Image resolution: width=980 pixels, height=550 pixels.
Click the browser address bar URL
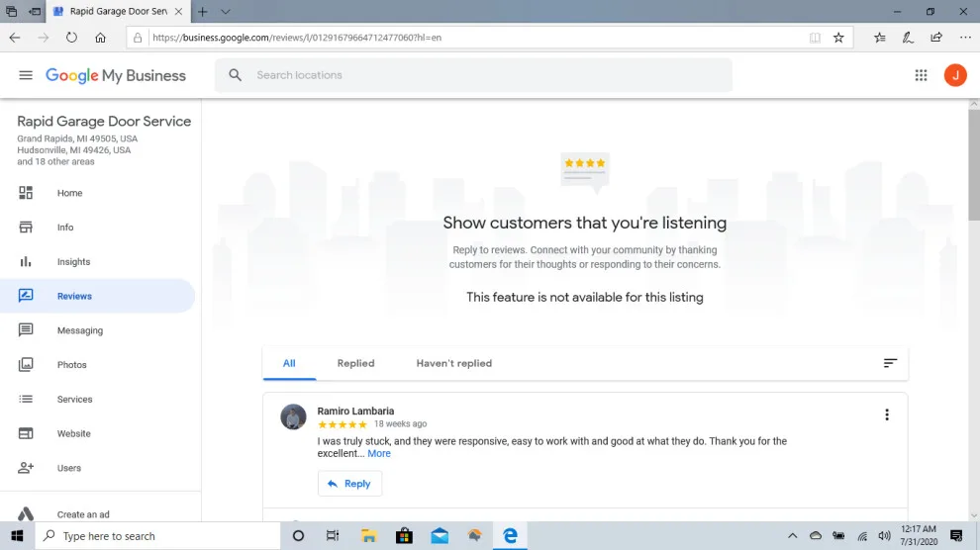[x=297, y=38]
